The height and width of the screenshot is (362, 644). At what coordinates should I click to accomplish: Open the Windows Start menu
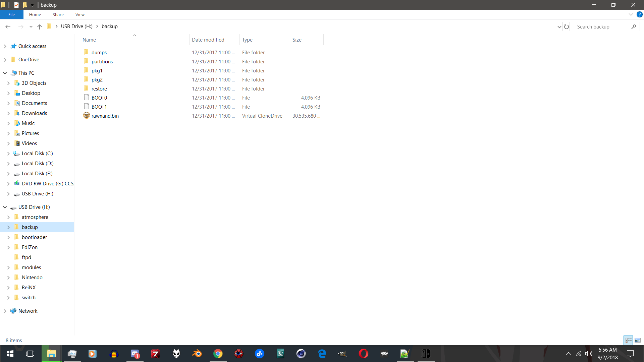click(10, 354)
